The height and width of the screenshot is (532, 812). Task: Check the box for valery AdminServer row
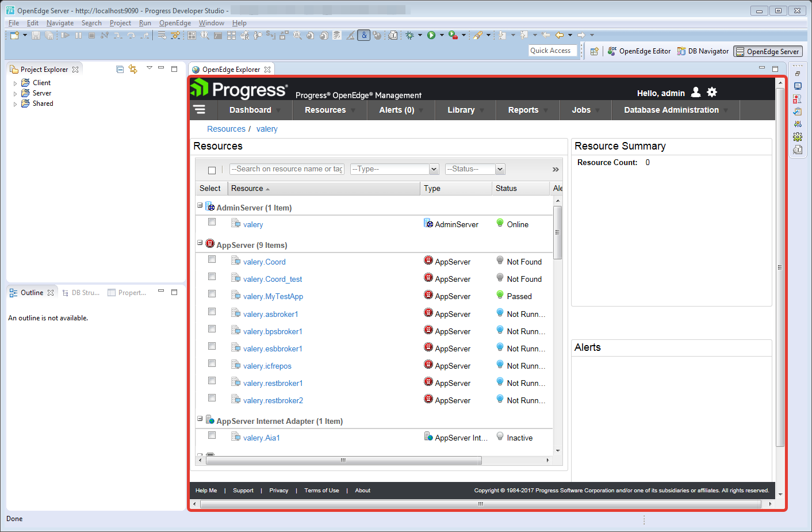[x=212, y=222]
